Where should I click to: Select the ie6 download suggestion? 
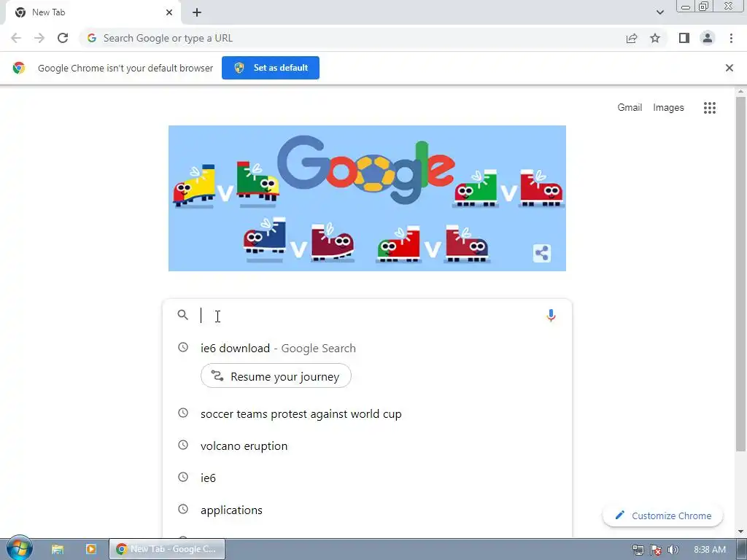click(367, 348)
